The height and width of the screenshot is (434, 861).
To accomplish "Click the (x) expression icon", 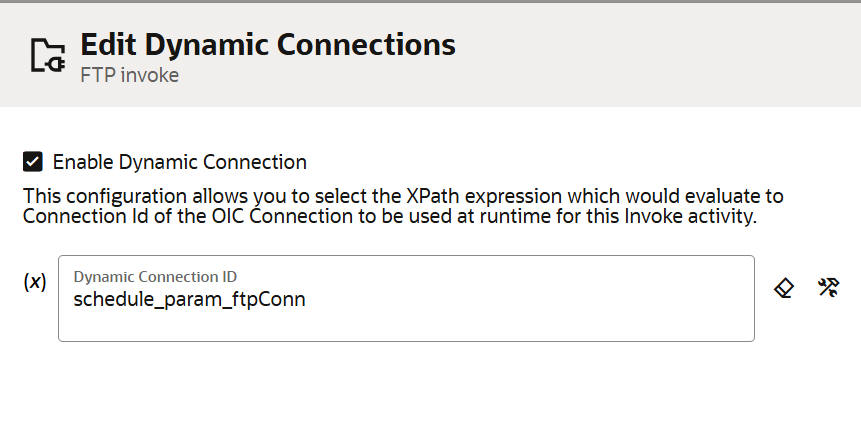I will click(35, 282).
